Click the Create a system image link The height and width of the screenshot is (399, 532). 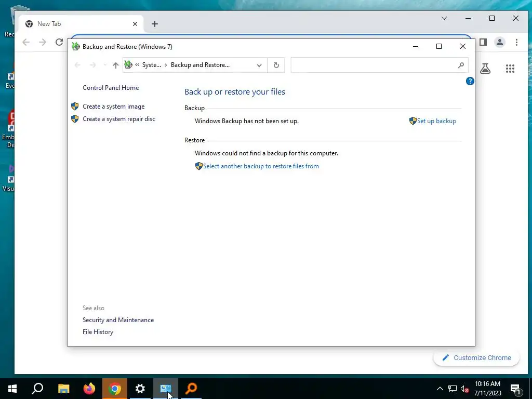[114, 107]
